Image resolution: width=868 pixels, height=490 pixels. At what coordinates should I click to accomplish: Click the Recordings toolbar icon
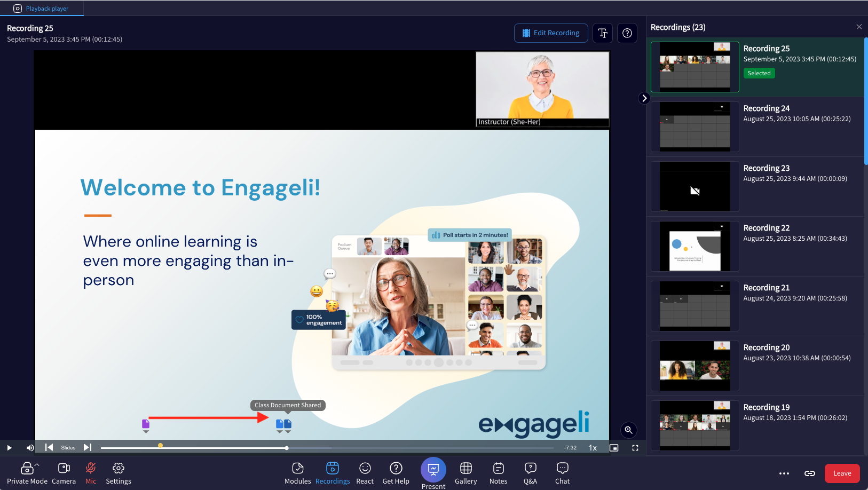click(333, 473)
